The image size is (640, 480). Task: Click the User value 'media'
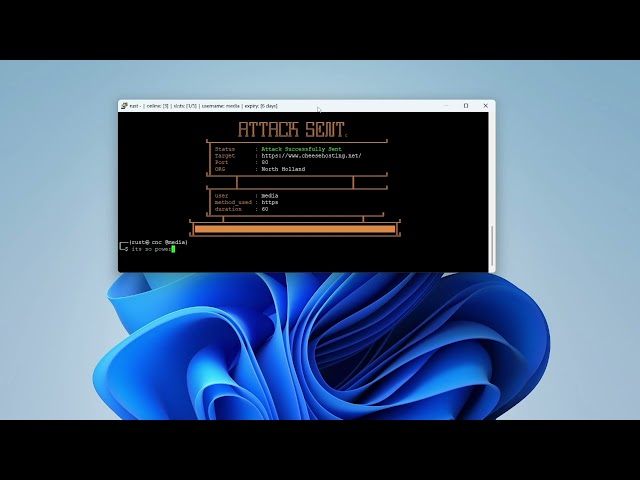269,196
